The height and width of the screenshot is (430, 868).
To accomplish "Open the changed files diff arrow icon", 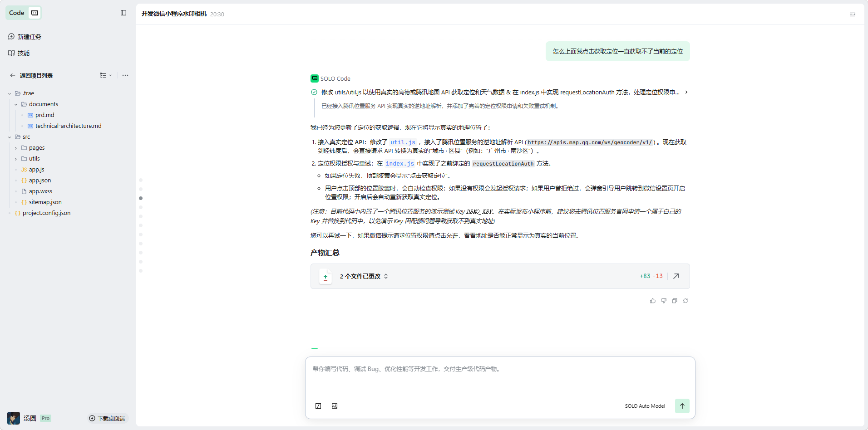I will pyautogui.click(x=676, y=276).
